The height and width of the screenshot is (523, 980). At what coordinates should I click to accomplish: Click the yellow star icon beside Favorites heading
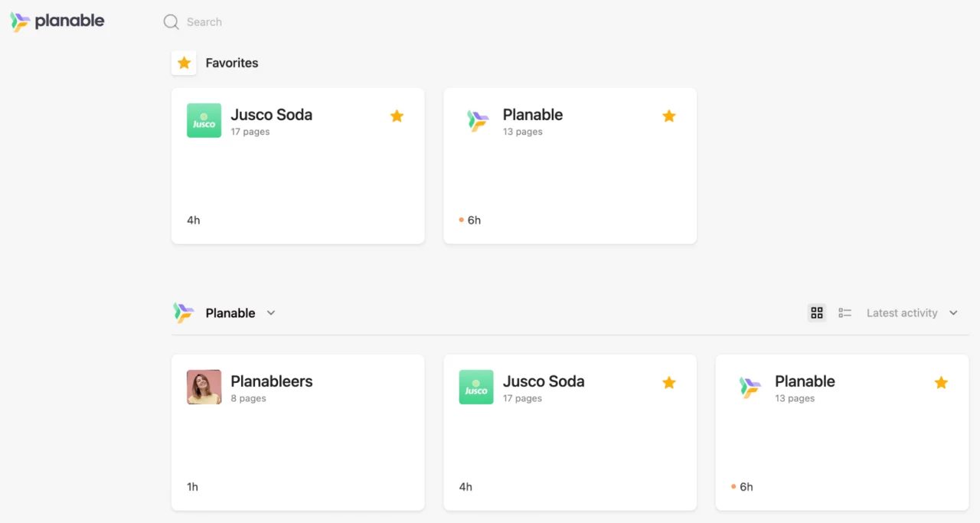(184, 63)
